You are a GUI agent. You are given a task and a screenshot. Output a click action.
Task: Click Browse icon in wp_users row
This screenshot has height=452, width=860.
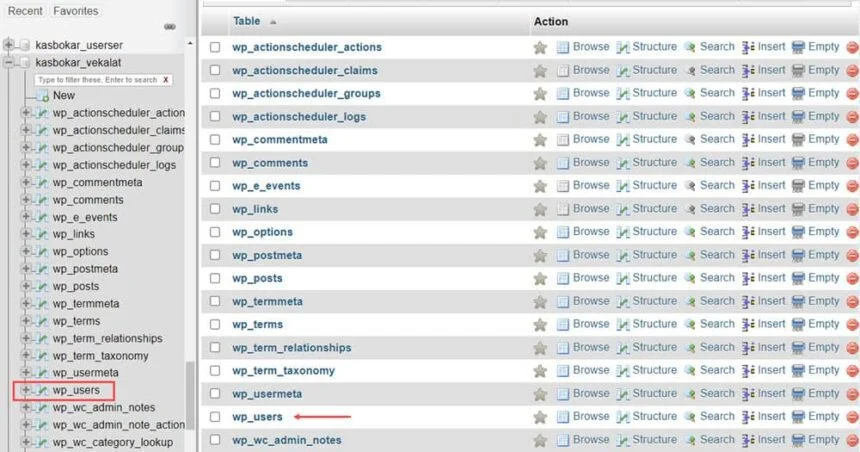click(563, 417)
